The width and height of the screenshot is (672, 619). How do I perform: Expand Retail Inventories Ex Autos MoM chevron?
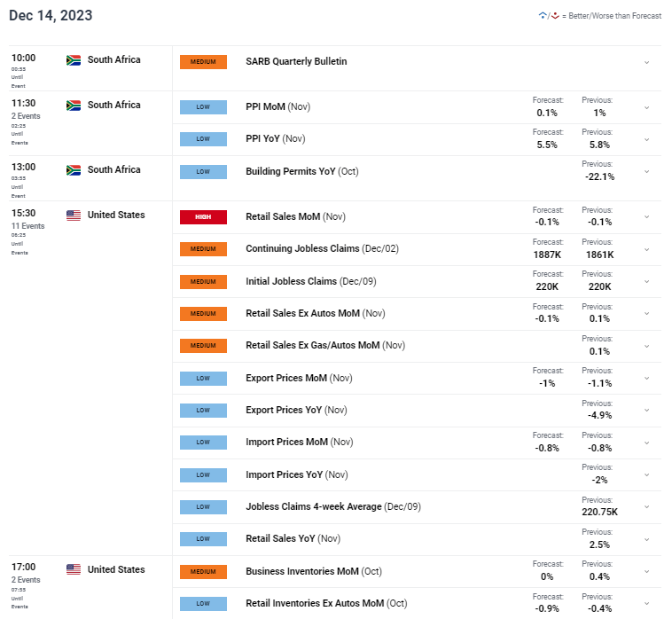[x=646, y=604]
